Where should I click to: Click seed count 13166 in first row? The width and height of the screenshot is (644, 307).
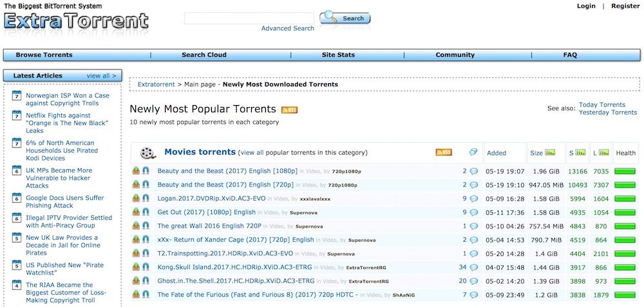(578, 171)
